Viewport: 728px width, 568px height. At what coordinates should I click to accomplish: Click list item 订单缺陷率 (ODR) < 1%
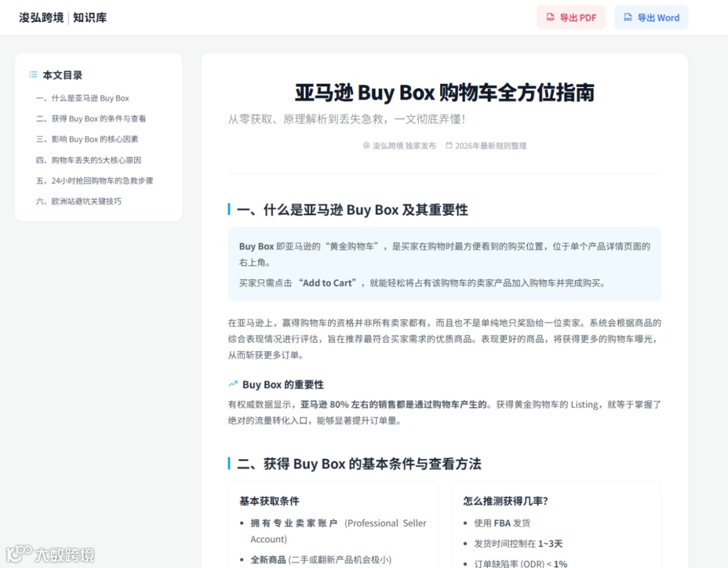(520, 563)
